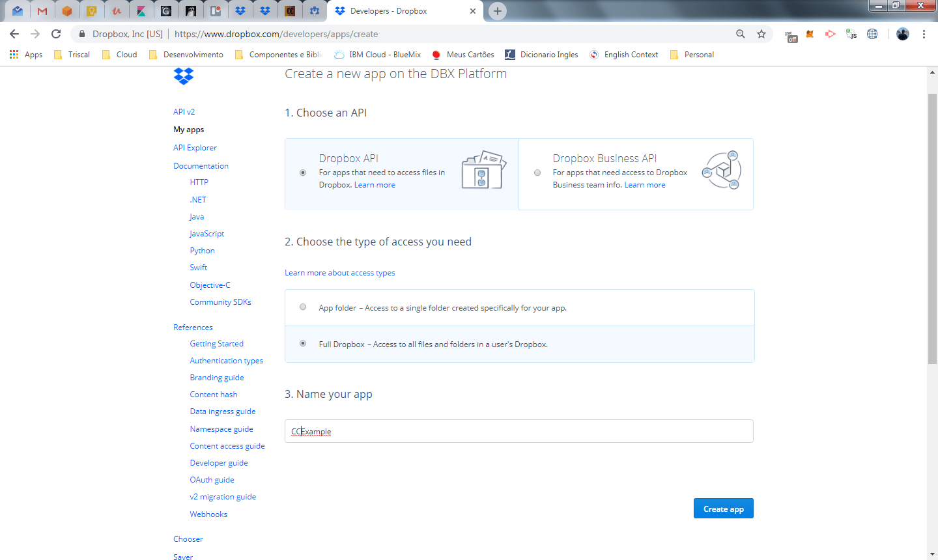Image resolution: width=938 pixels, height=560 pixels.
Task: Click the Dropbox logo above the sidebar
Action: tap(184, 76)
